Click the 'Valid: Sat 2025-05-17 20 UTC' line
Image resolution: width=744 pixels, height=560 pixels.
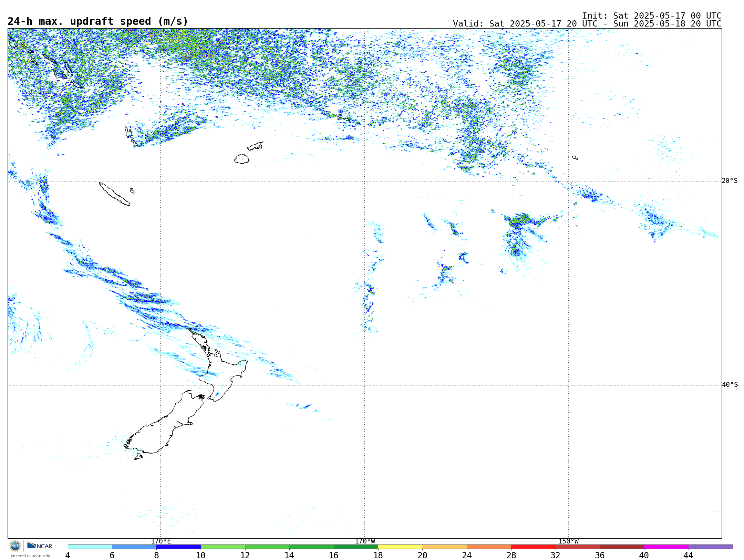(587, 24)
